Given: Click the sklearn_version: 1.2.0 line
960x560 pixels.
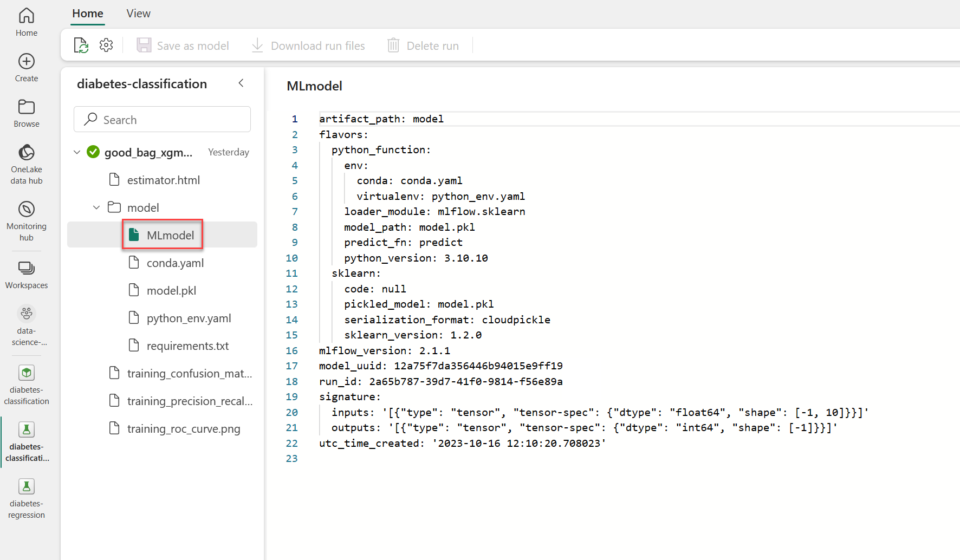Looking at the screenshot, I should click(413, 335).
